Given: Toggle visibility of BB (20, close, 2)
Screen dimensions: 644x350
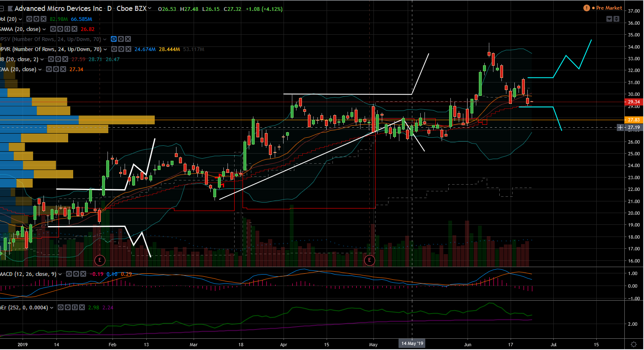Looking at the screenshot, I should (x=51, y=59).
